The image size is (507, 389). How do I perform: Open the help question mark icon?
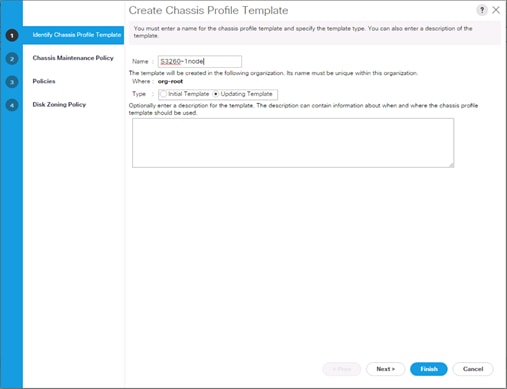[x=482, y=10]
